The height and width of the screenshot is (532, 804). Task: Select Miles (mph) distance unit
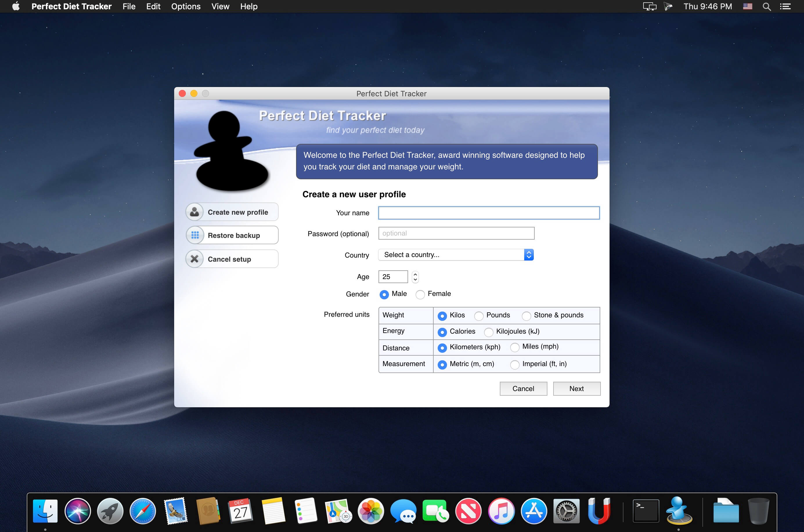coord(515,347)
